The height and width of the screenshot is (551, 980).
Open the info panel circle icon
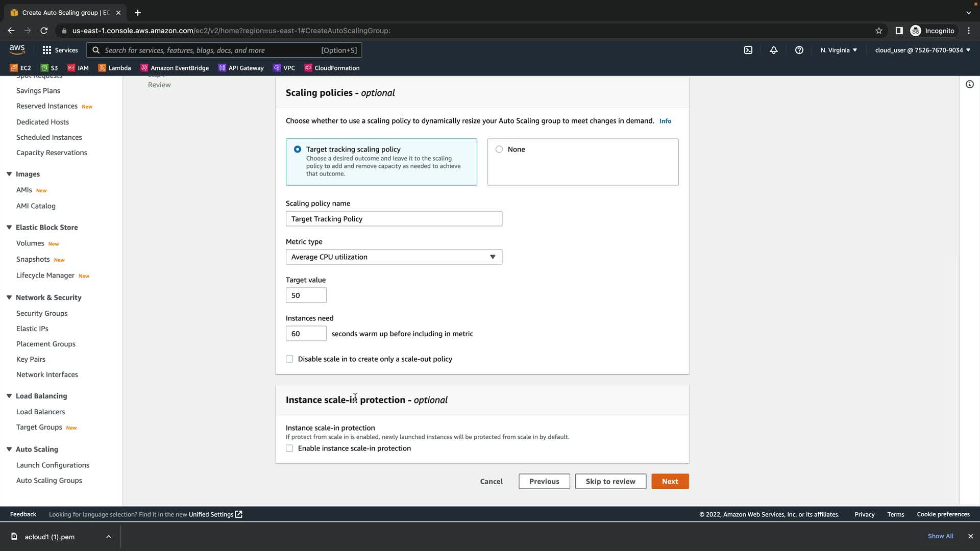click(x=969, y=84)
